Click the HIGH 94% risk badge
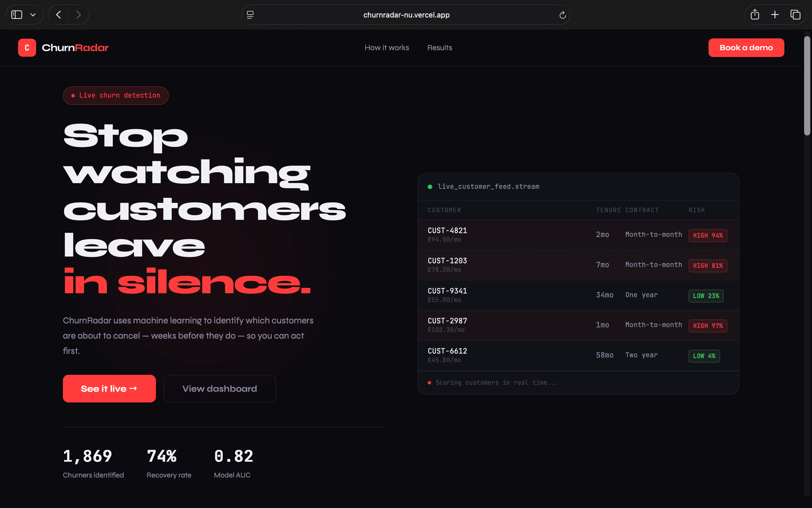The width and height of the screenshot is (812, 508). coord(708,236)
